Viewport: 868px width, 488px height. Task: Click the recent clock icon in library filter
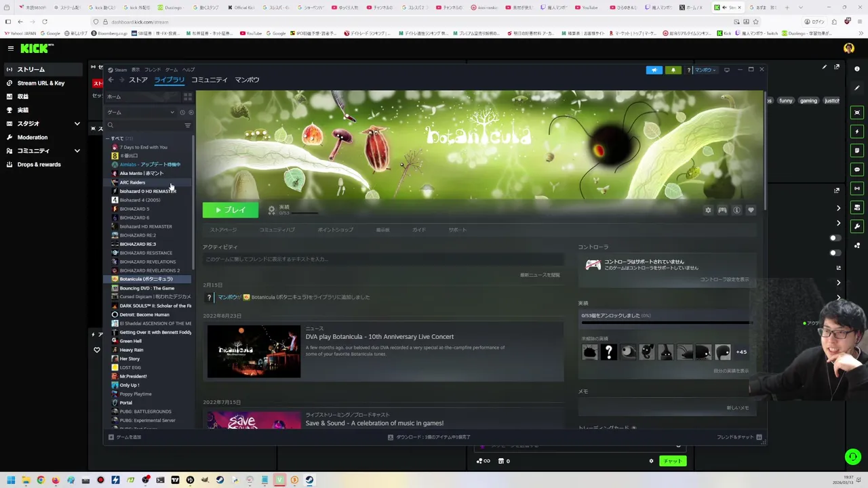coord(182,113)
